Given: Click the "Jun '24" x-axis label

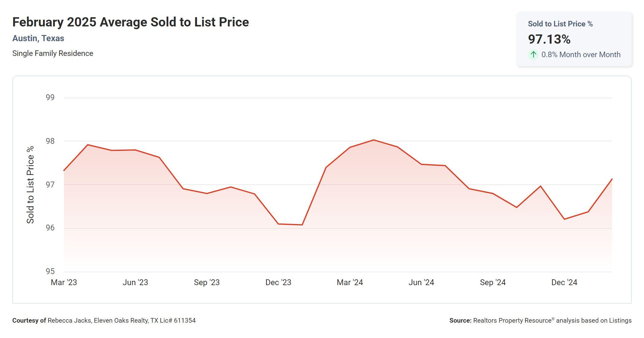Looking at the screenshot, I should click(421, 282).
